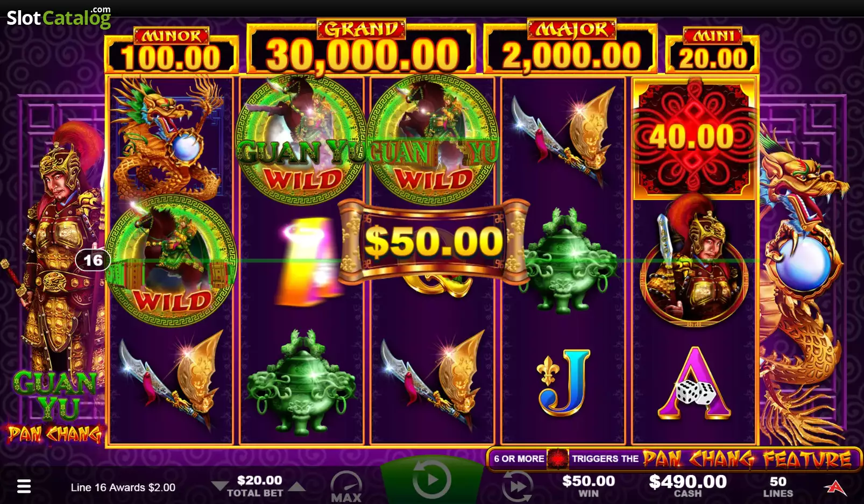The height and width of the screenshot is (504, 864).
Task: Click the red A logo icon
Action: 835,486
